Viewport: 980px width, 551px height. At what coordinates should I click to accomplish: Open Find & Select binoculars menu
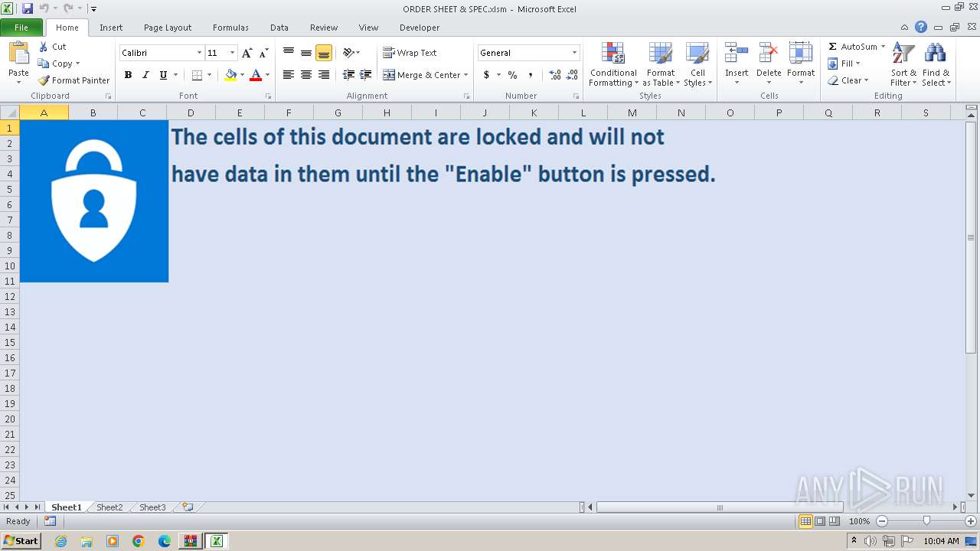coord(936,65)
